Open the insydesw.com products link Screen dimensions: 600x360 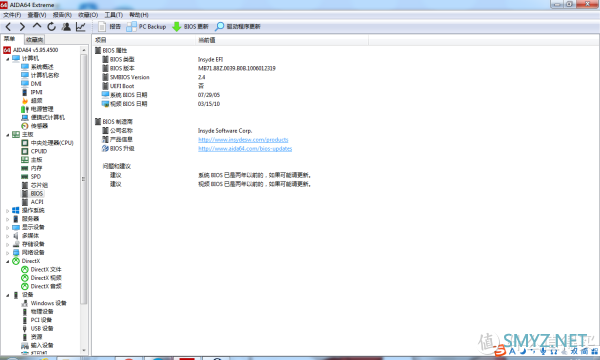coord(243,140)
